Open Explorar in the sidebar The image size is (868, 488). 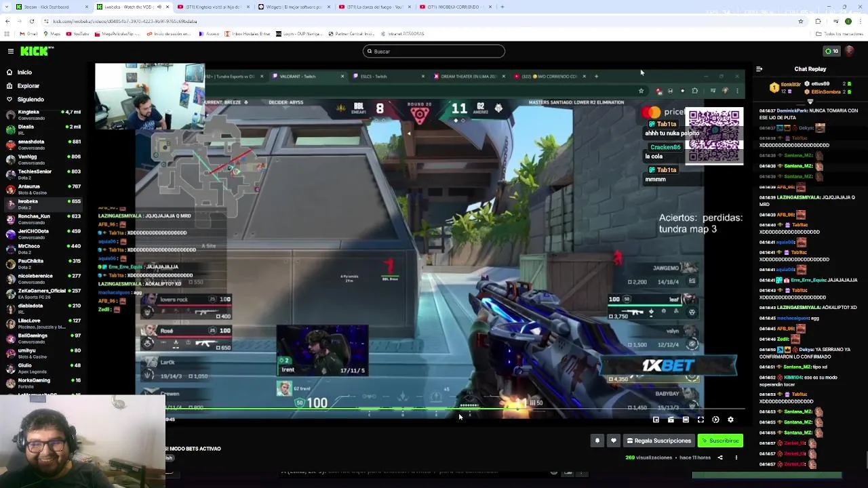pyautogui.click(x=28, y=86)
